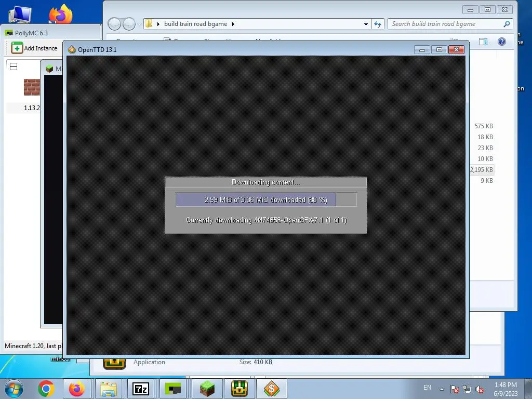This screenshot has width=532, height=399.
Task: Open Google Chrome from the taskbar
Action: (x=46, y=389)
